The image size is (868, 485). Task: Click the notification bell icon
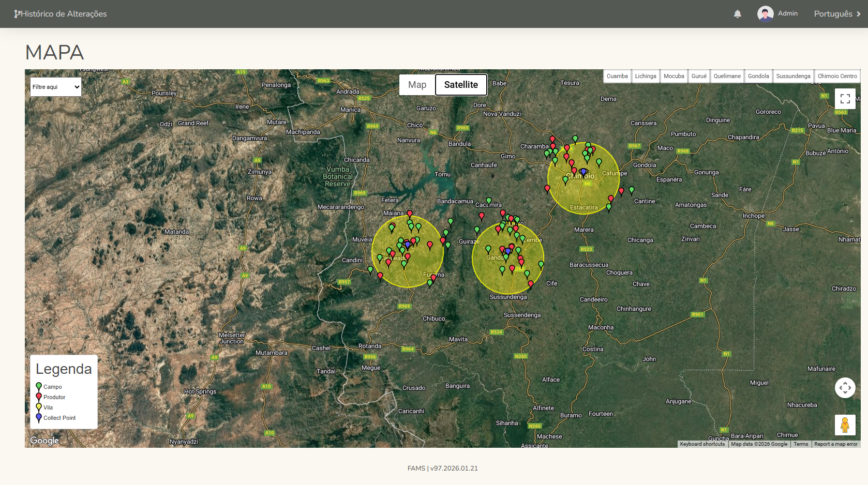pos(737,14)
